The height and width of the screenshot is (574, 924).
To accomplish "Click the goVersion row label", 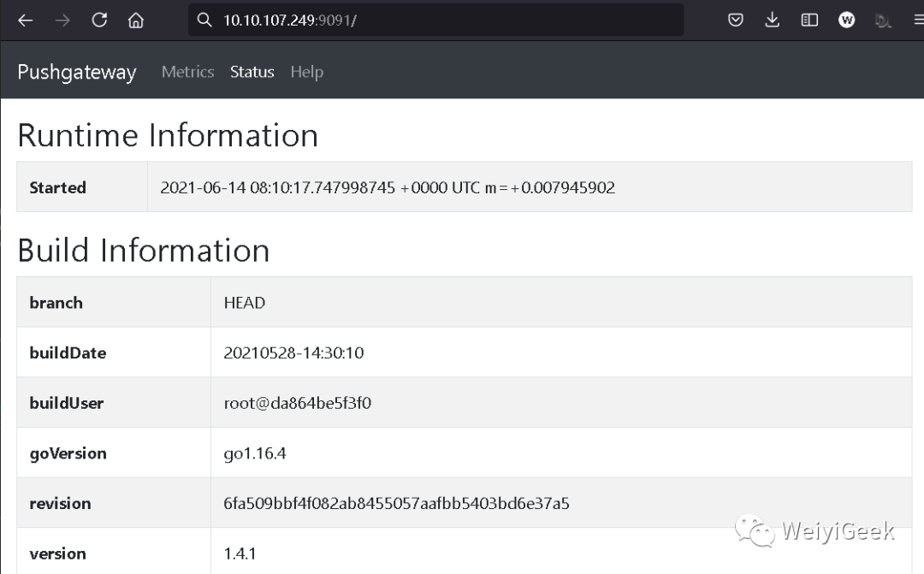I will (68, 453).
